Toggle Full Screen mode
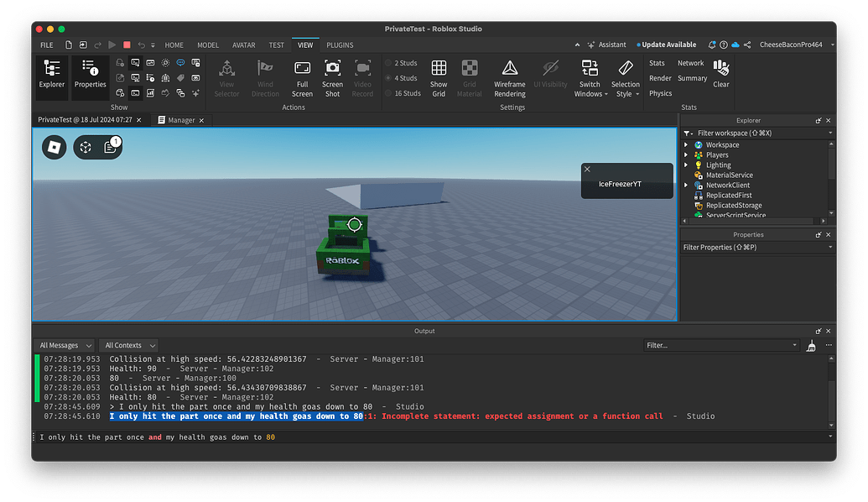Image resolution: width=868 pixels, height=502 pixels. pyautogui.click(x=302, y=76)
